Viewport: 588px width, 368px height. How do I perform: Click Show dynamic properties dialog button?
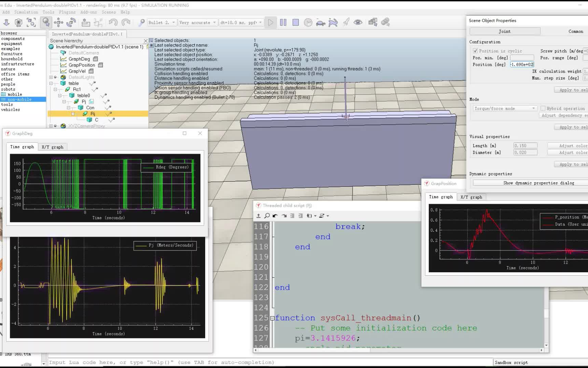point(538,183)
